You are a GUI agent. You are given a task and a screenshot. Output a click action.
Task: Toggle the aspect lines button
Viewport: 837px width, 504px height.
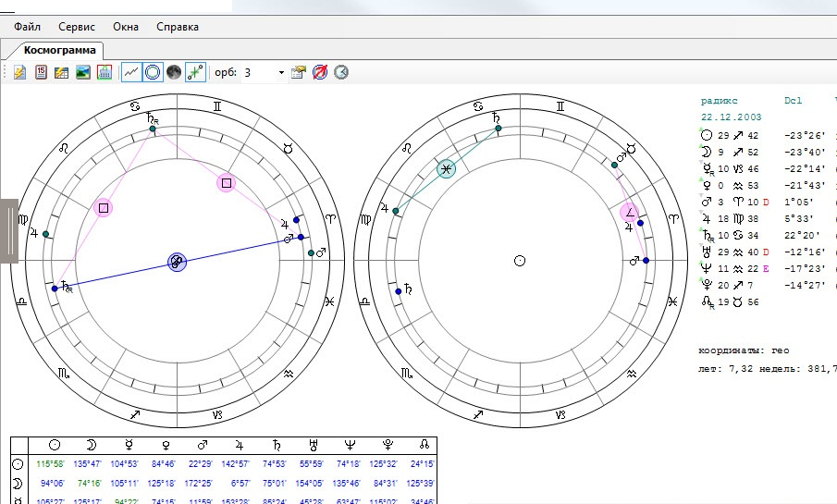pos(195,72)
